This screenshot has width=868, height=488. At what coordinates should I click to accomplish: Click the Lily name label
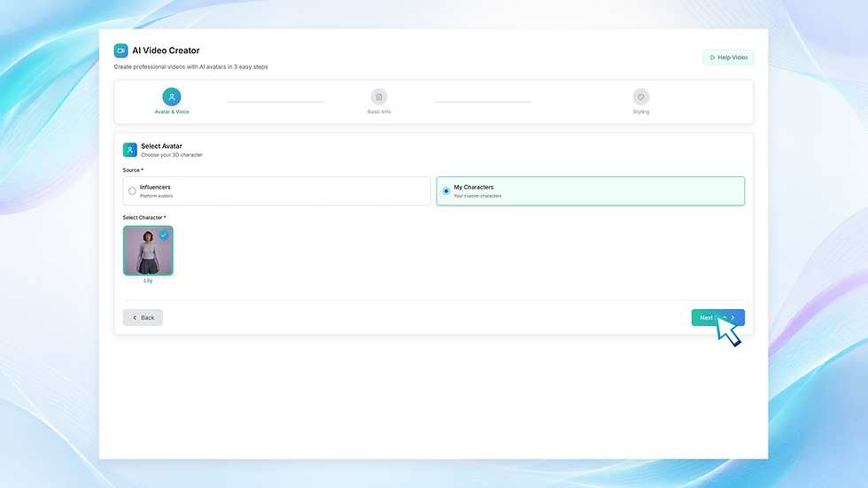[x=148, y=281]
